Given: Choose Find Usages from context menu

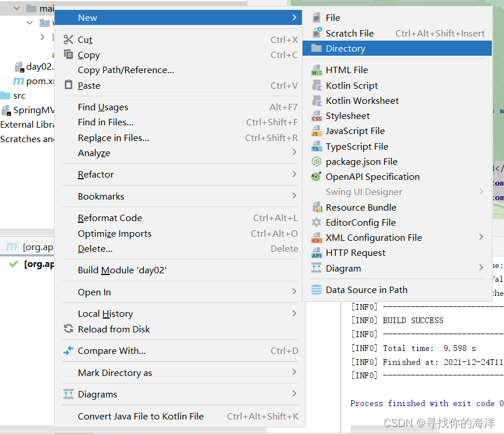Looking at the screenshot, I should coord(179,107).
